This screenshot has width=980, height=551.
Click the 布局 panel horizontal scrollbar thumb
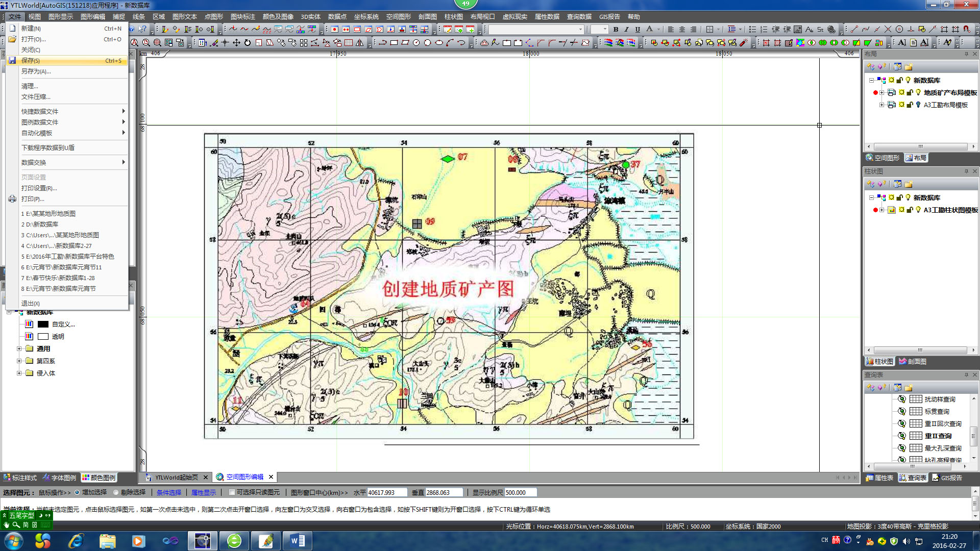[920, 146]
